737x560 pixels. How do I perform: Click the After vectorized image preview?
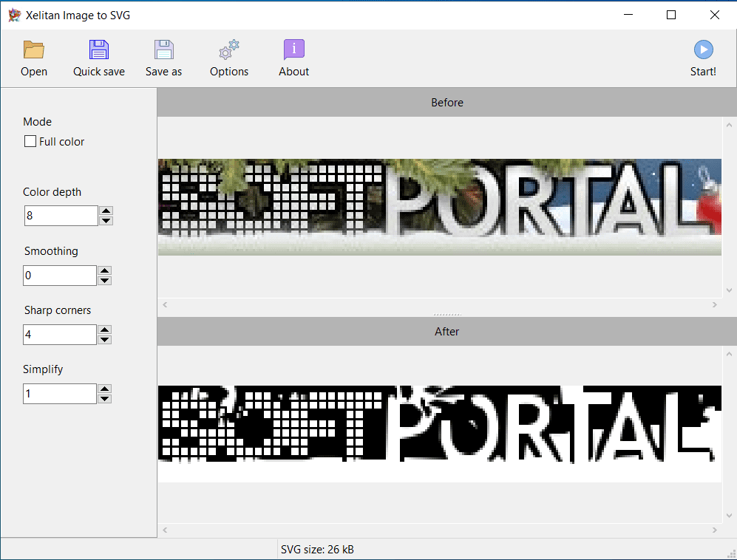[440, 434]
